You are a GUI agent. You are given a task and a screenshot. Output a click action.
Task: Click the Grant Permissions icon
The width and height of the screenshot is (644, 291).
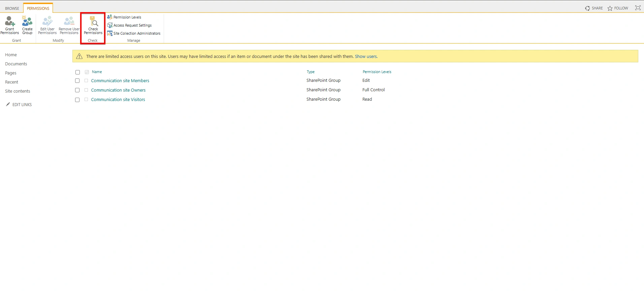(10, 21)
